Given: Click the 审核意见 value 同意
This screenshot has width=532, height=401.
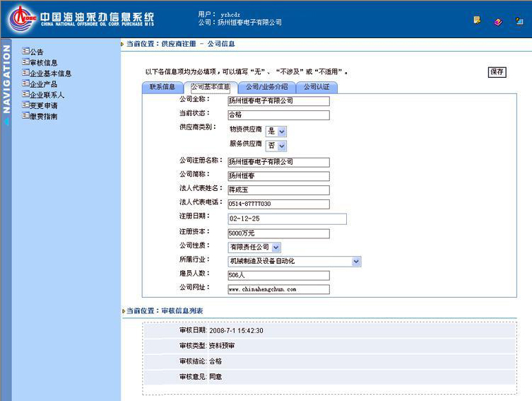Looking at the screenshot, I should [215, 376].
